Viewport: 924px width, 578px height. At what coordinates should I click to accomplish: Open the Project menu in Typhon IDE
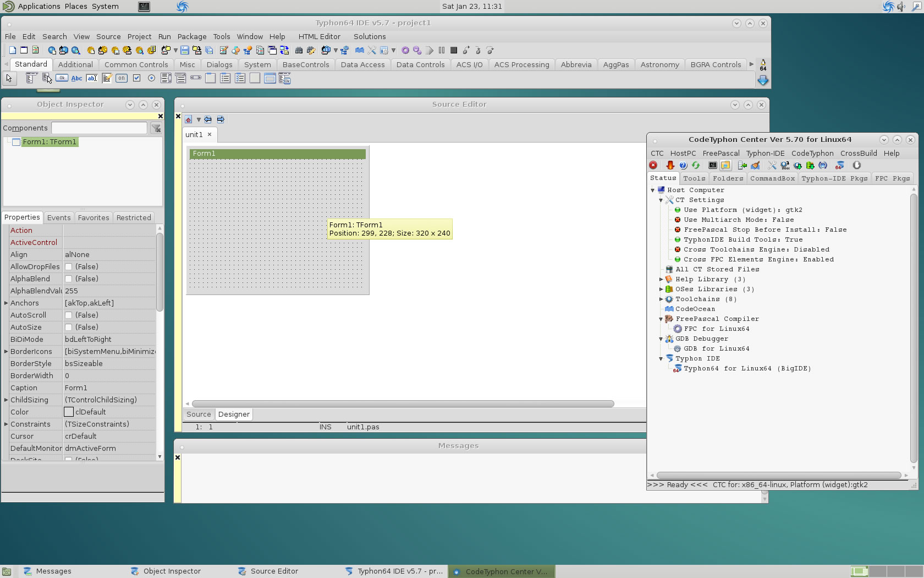[139, 36]
